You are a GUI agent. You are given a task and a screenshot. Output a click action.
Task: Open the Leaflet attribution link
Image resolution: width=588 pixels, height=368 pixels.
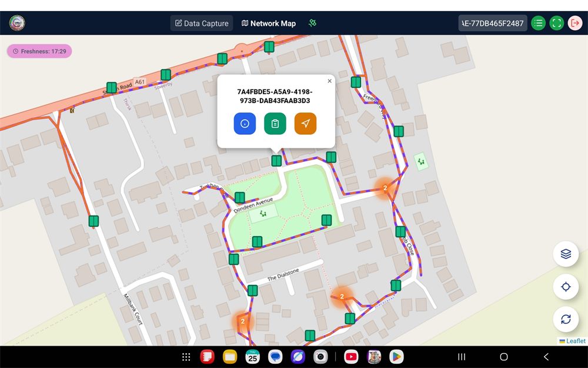572,340
